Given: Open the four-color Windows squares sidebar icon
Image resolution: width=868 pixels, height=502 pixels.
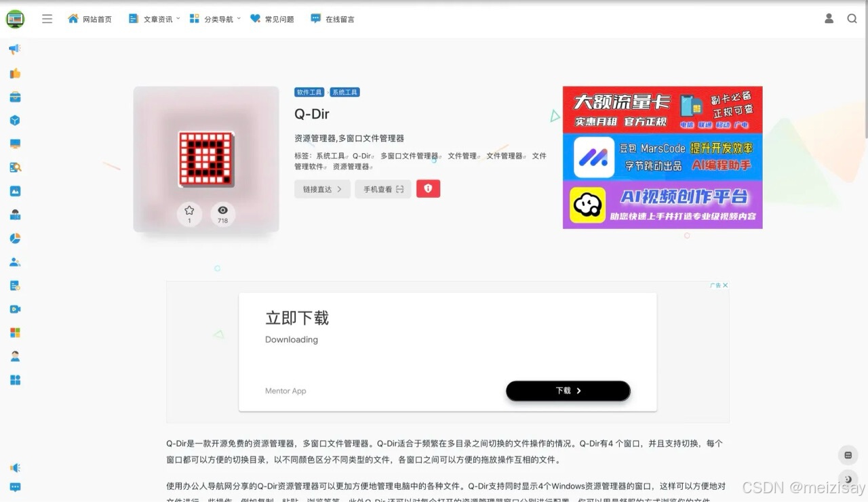Looking at the screenshot, I should (15, 333).
